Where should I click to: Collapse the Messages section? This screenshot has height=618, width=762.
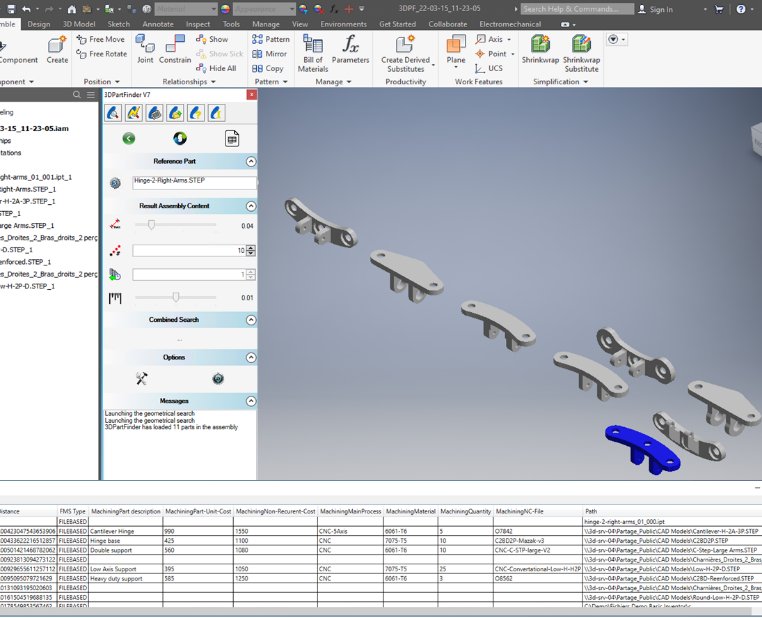point(251,401)
